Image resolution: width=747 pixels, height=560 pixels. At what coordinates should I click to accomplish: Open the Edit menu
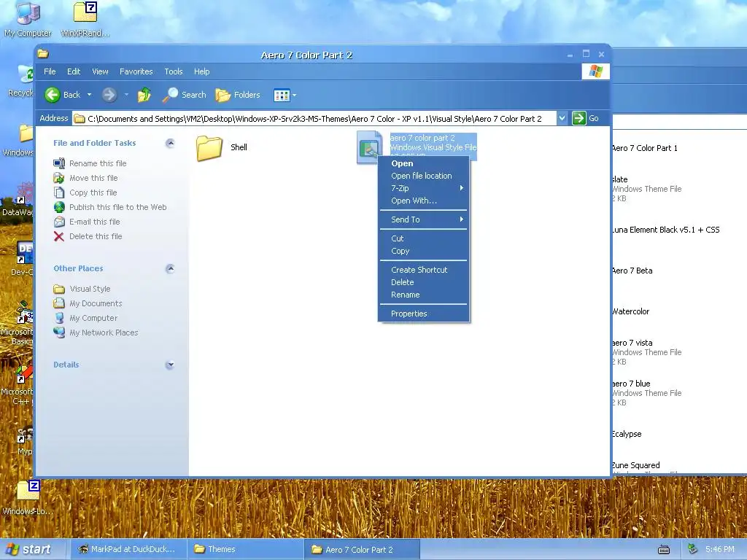[x=74, y=71]
